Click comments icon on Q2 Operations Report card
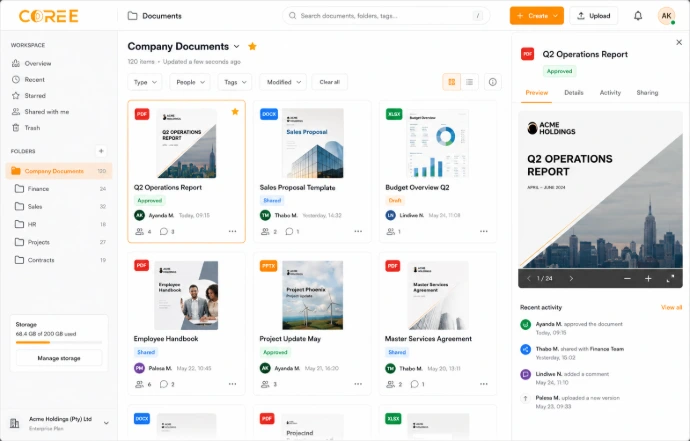 (x=164, y=231)
